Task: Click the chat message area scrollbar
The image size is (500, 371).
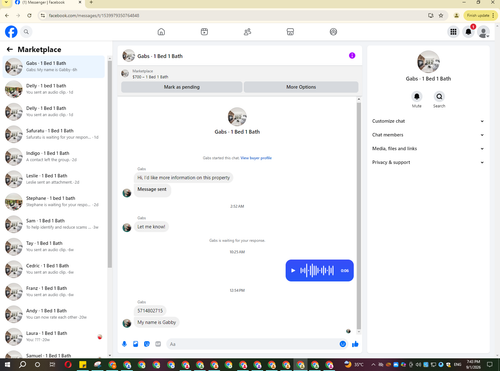Action: (x=359, y=215)
